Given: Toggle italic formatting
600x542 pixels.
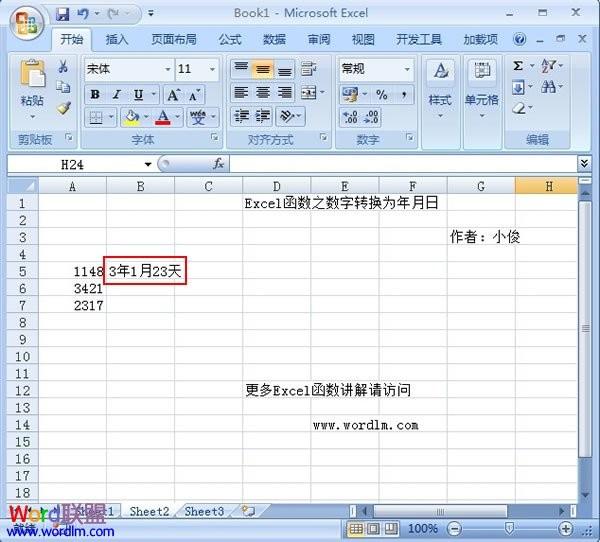Looking at the screenshot, I should click(x=117, y=95).
